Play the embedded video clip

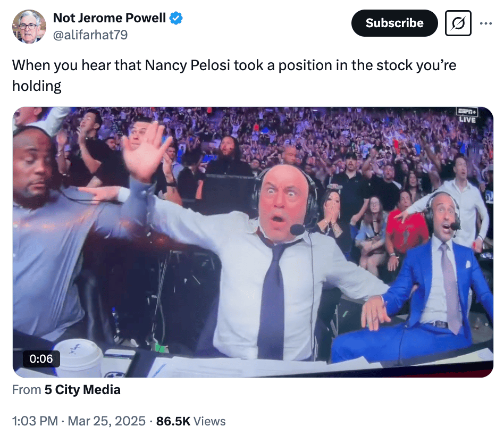tap(253, 242)
